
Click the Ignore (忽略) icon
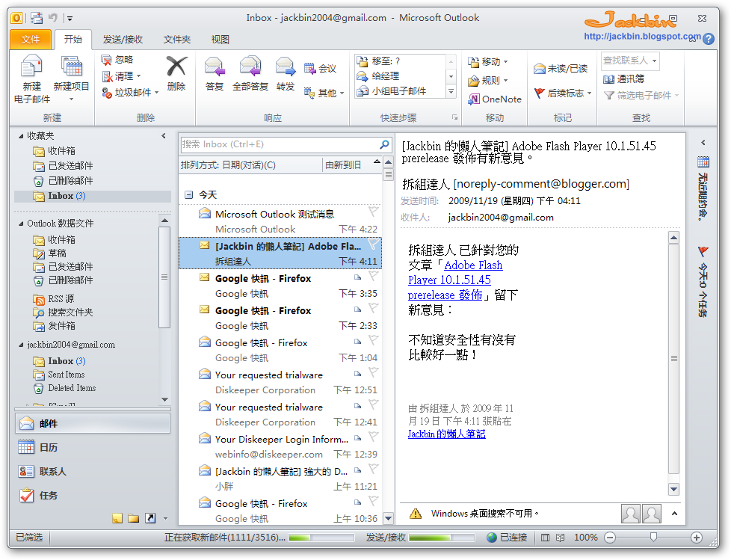click(107, 60)
